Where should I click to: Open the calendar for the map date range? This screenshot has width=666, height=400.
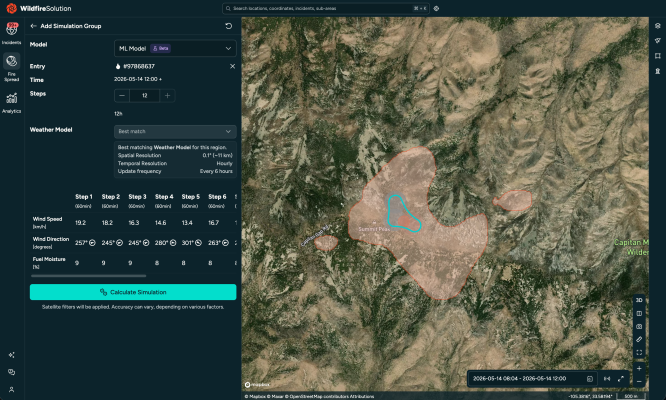click(x=590, y=379)
